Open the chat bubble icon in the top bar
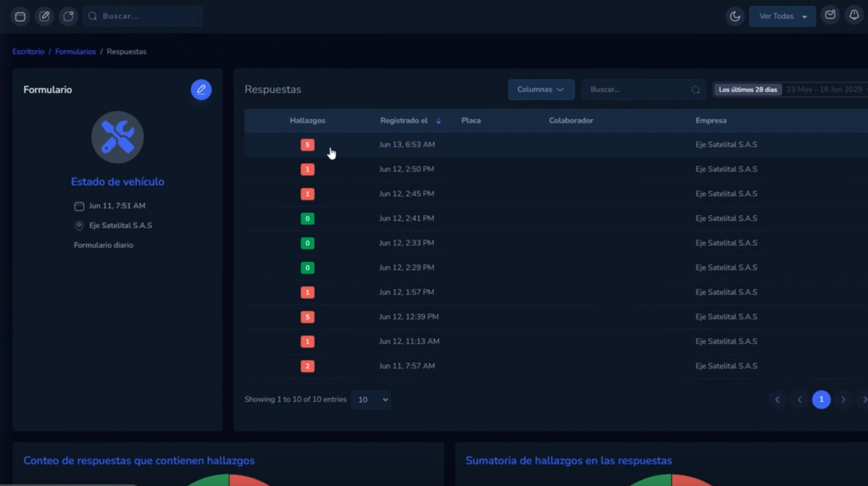This screenshot has width=868, height=486. click(x=68, y=16)
